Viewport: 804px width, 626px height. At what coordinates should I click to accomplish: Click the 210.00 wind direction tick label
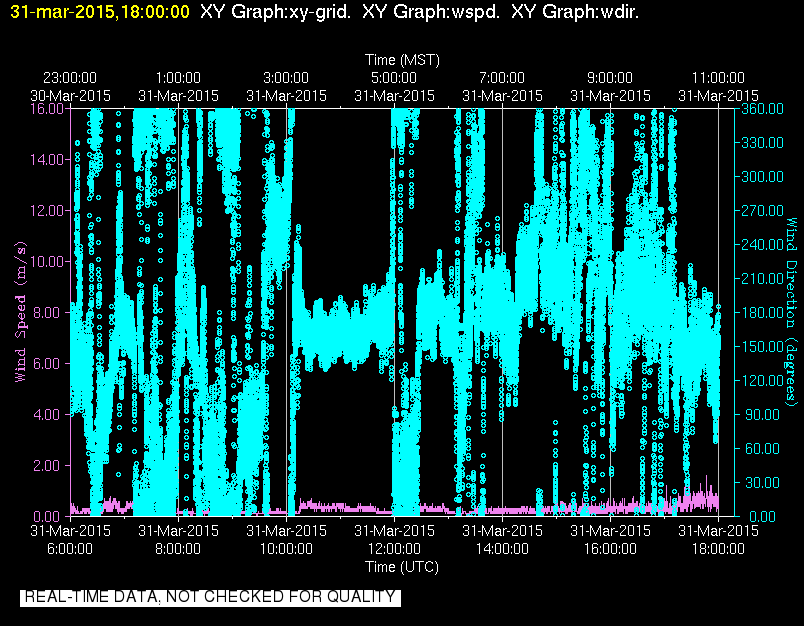(x=762, y=278)
